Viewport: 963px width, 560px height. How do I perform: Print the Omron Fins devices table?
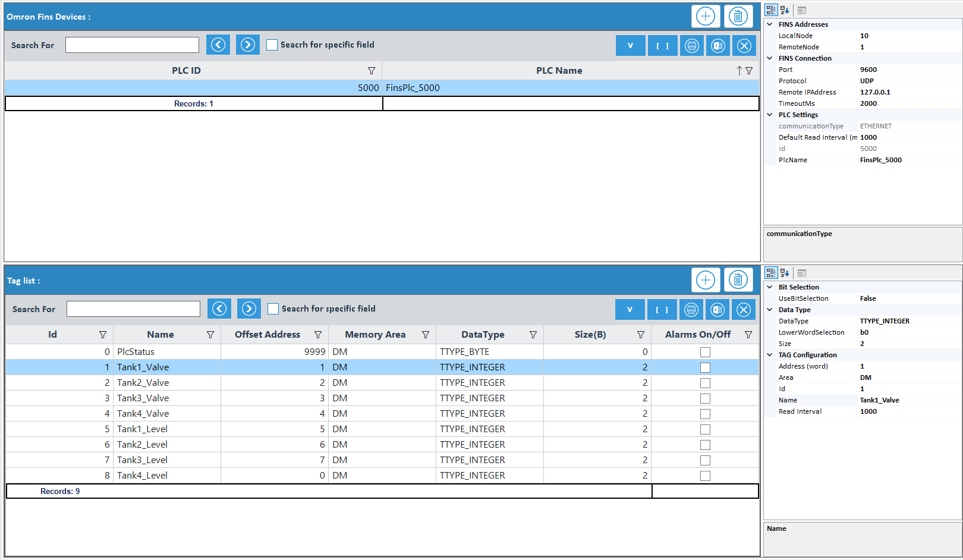(691, 45)
